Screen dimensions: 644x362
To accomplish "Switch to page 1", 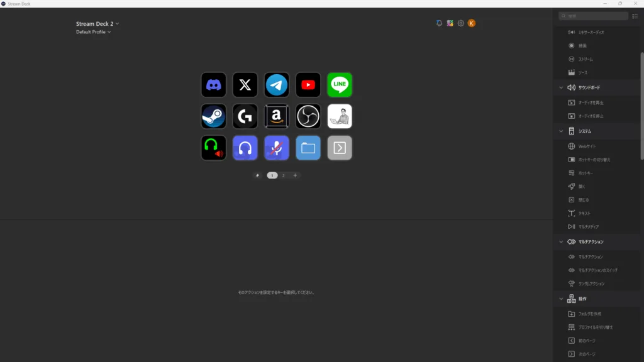I will click(272, 175).
